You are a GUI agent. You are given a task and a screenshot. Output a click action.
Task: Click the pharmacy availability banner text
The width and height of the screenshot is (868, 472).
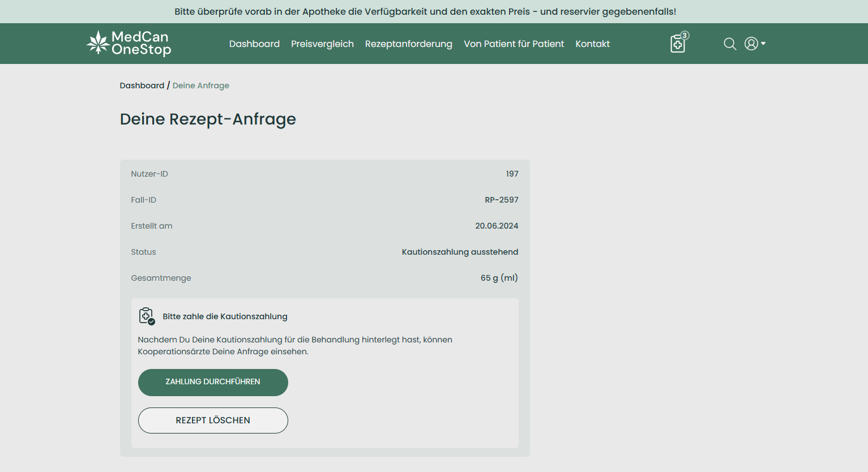(425, 11)
